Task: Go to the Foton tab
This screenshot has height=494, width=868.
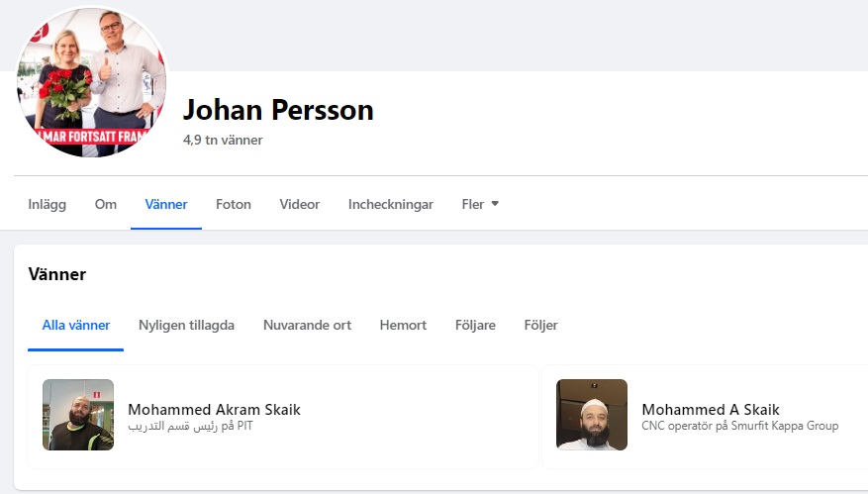Action: click(x=234, y=205)
